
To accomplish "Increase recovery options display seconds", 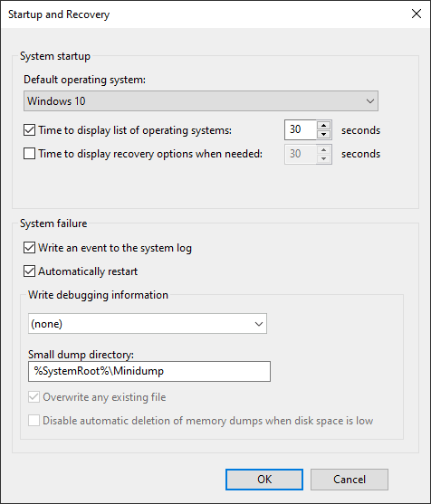I will [324, 149].
